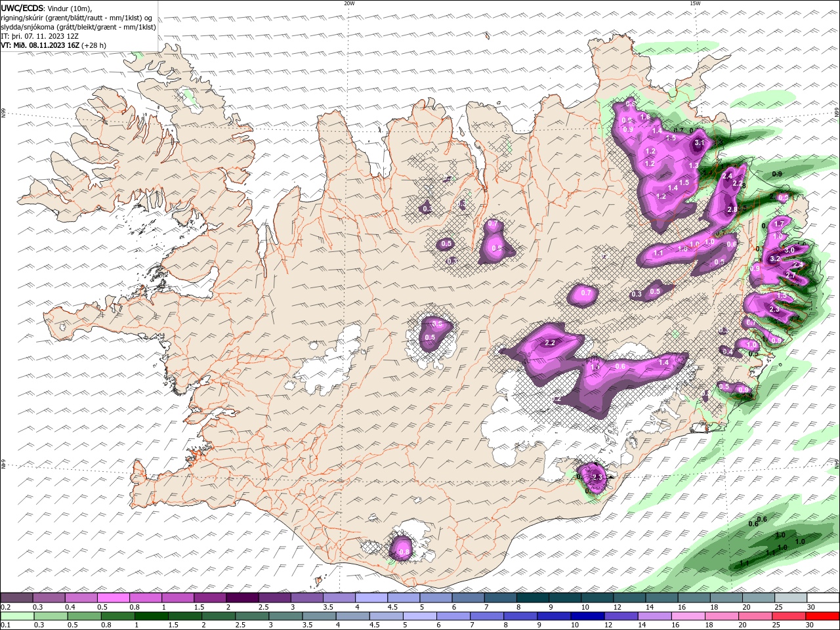Click the header line starting 'rigning/skúrir'

point(77,18)
